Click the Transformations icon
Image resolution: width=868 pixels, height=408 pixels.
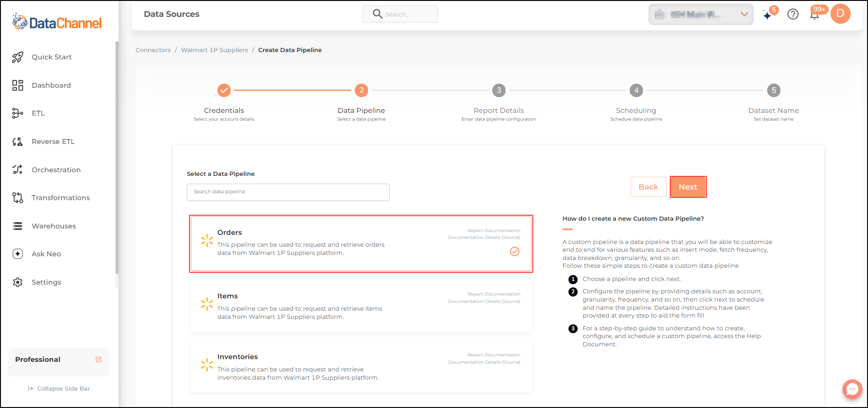(17, 198)
